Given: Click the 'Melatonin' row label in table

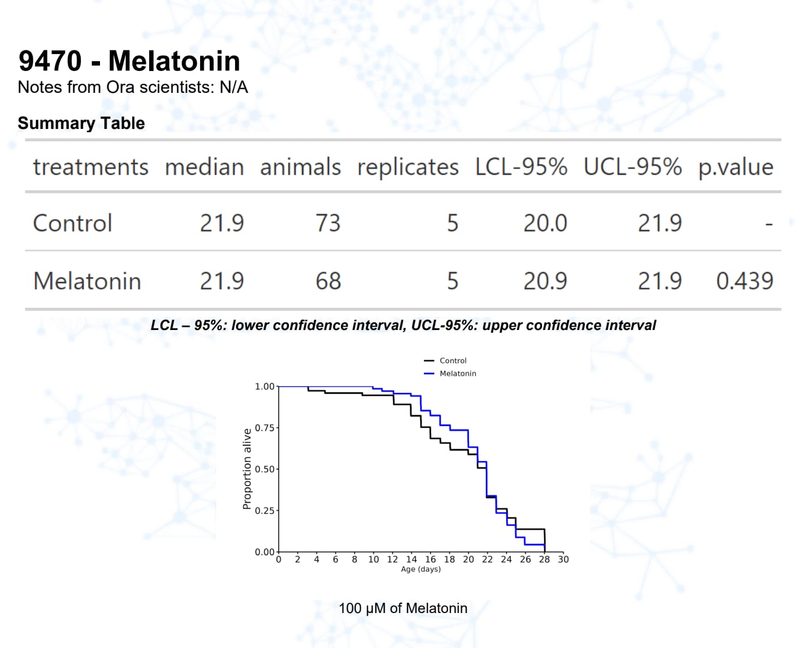Looking at the screenshot, I should point(87,281).
